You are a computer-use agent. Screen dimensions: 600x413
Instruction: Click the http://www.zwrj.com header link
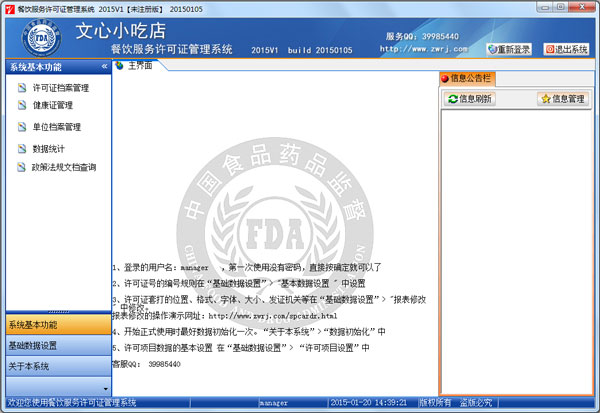click(x=424, y=49)
